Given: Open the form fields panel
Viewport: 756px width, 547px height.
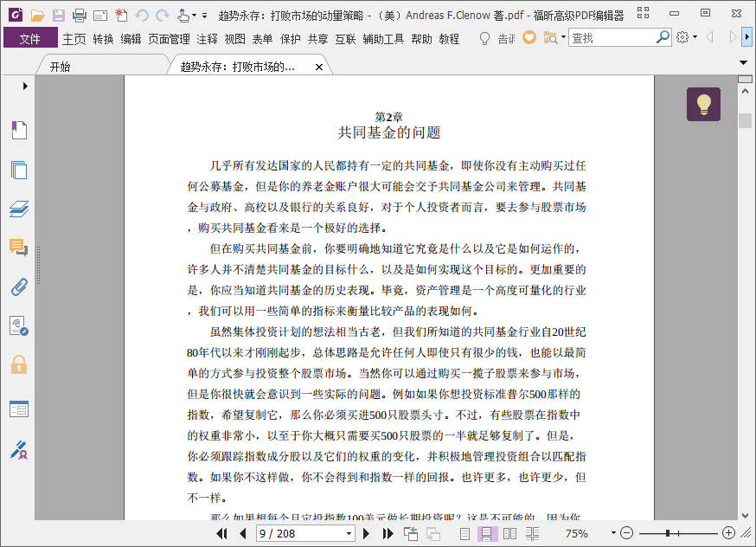Looking at the screenshot, I should 19,409.
